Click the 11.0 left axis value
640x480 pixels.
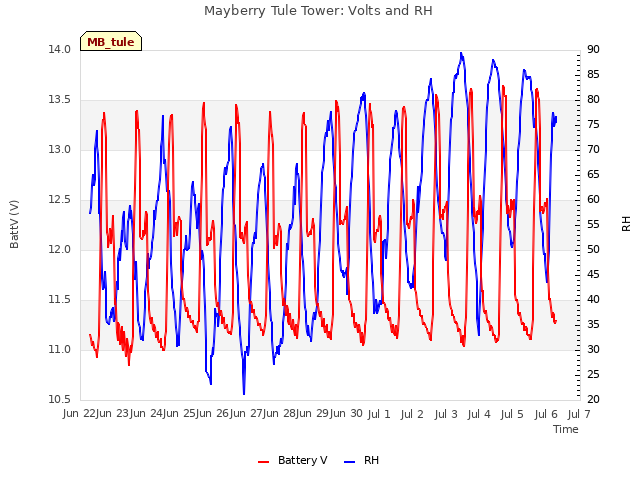tap(60, 349)
